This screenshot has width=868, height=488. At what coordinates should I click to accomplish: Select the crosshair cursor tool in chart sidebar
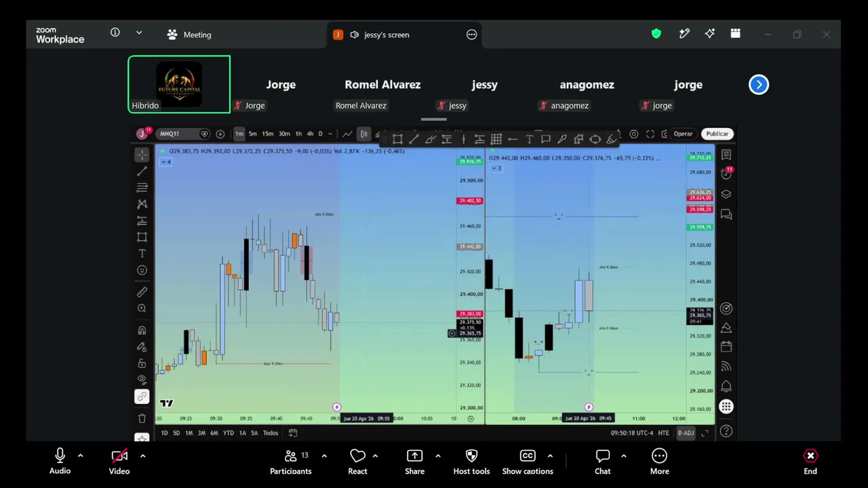coord(142,155)
